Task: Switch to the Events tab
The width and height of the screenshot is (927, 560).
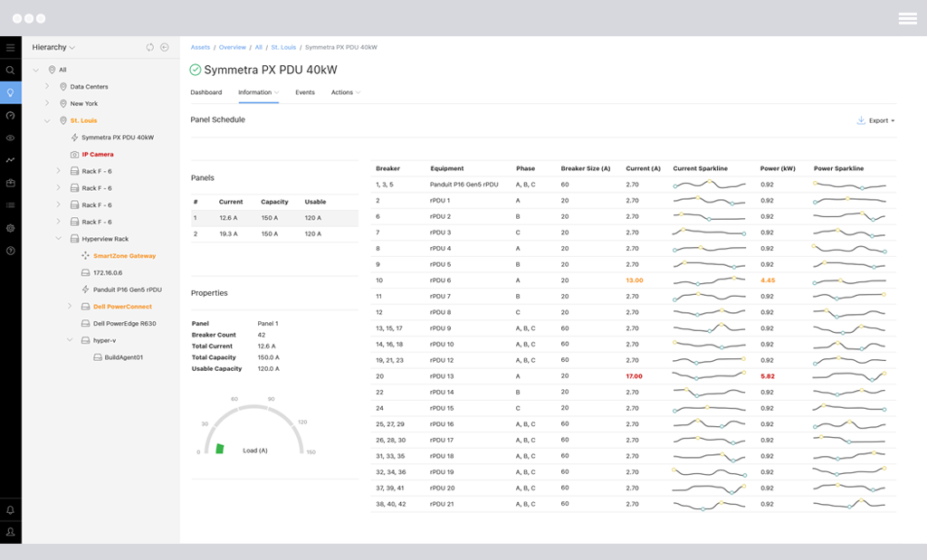Action: click(305, 92)
